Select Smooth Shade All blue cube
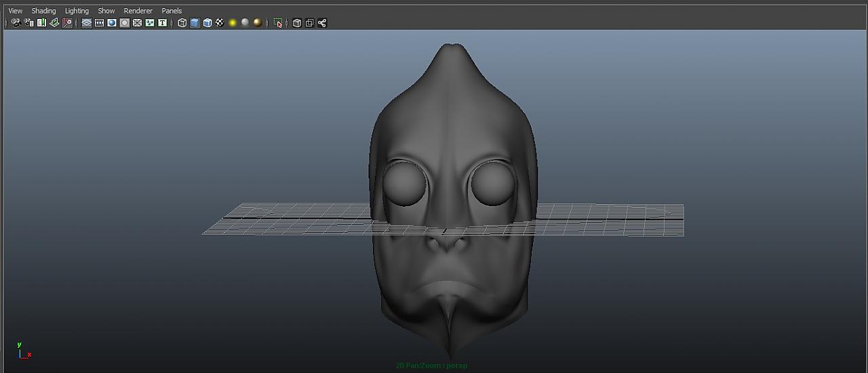Screen dimensions: 868x373 click(195, 23)
